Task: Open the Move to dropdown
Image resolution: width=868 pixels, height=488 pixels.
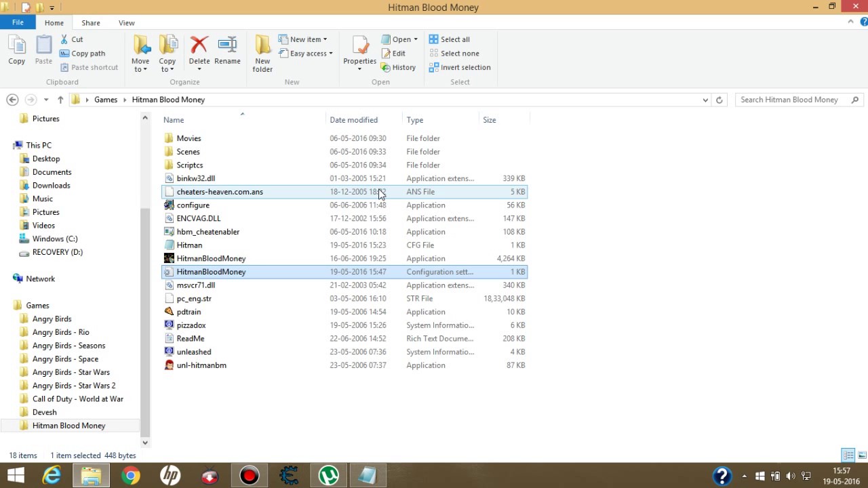Action: [x=141, y=53]
